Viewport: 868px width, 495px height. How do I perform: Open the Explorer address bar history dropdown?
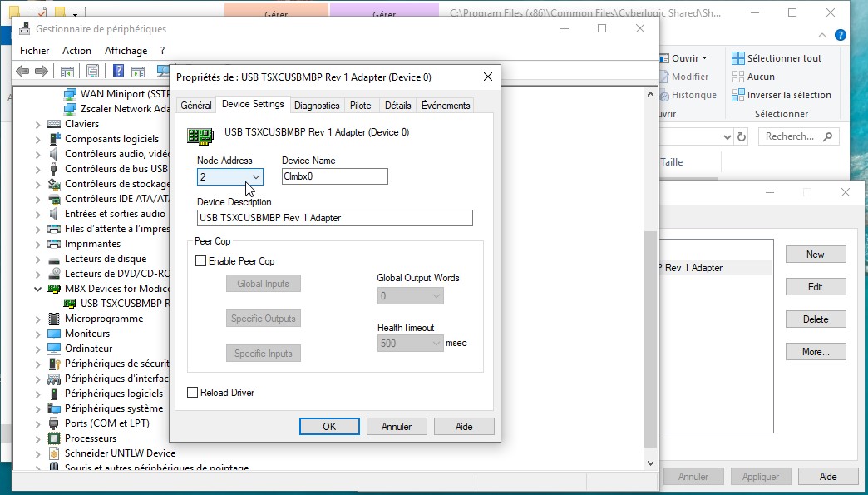pyautogui.click(x=727, y=136)
